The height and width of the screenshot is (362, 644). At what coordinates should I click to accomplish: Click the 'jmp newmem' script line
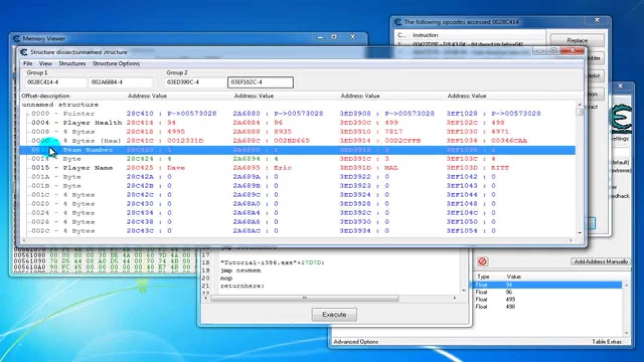(x=241, y=270)
